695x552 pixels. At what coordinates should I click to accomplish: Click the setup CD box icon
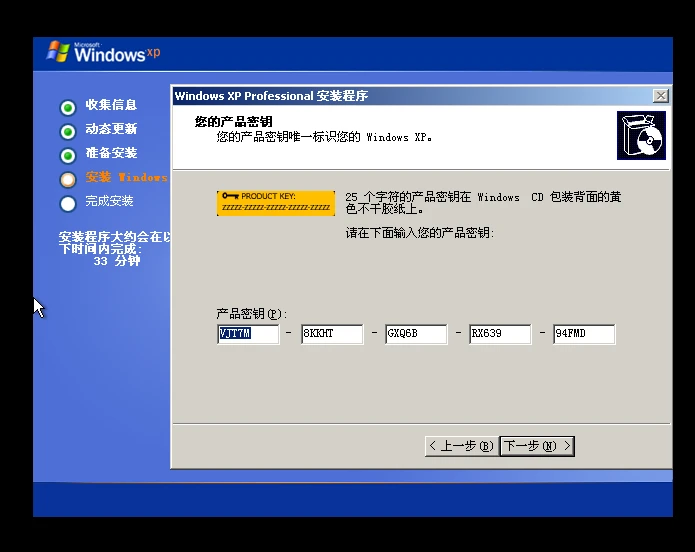click(641, 135)
